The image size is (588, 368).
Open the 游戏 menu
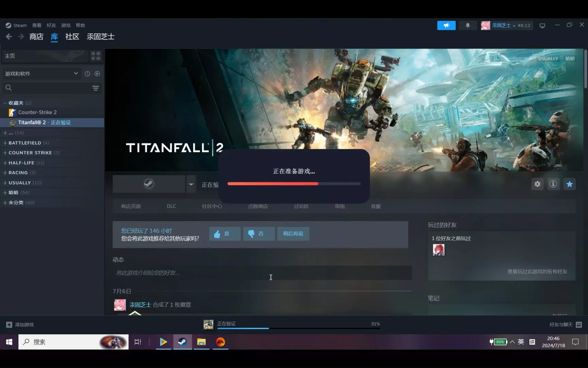[66, 25]
